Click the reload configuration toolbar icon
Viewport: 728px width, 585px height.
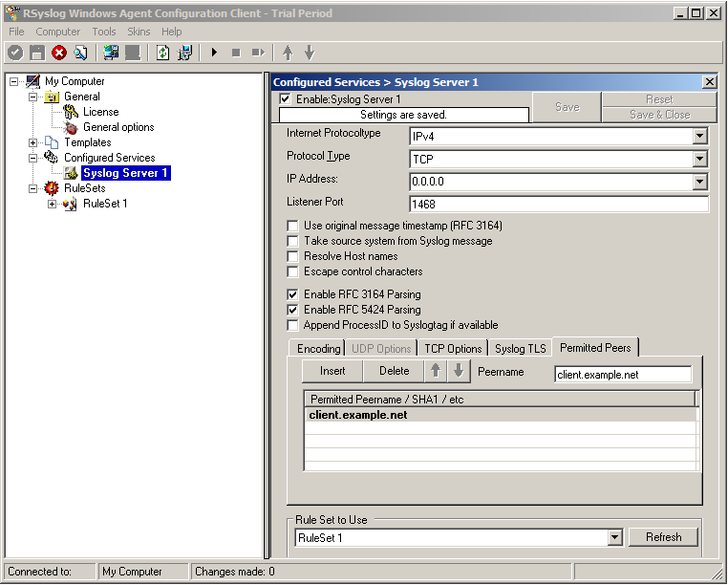point(162,53)
